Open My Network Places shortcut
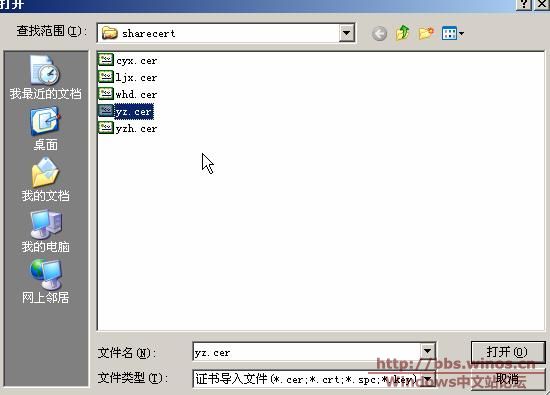This screenshot has width=550, height=395. [x=45, y=282]
